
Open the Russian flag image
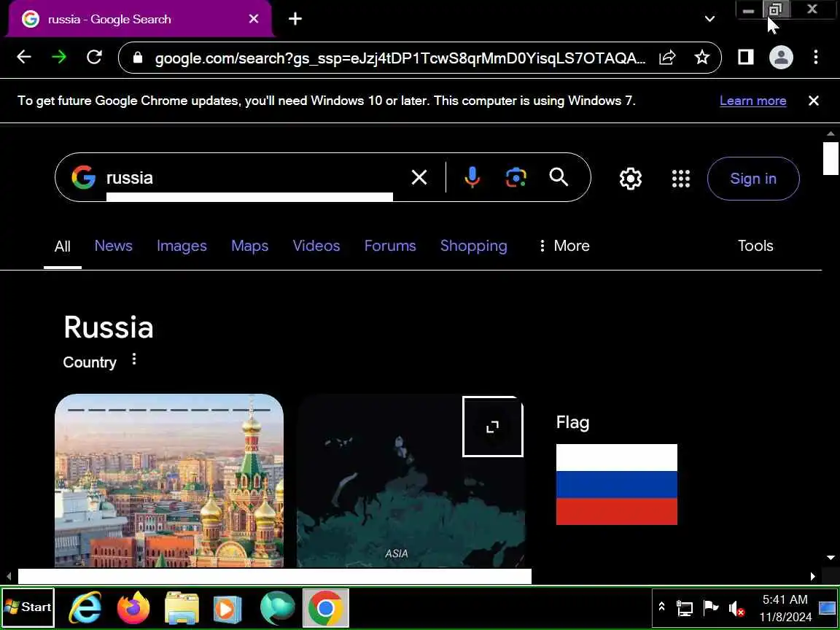pyautogui.click(x=617, y=484)
